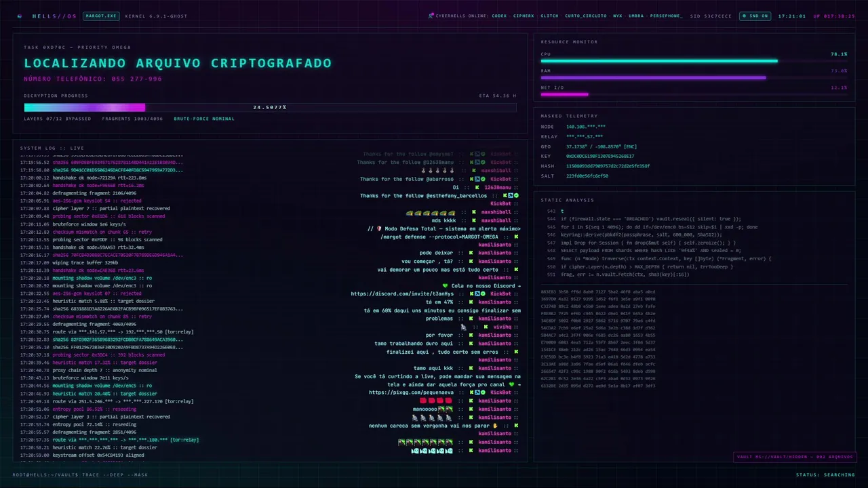The height and width of the screenshot is (488, 868).
Task: Select online member CURTO_CIRCUITO
Action: (587, 16)
